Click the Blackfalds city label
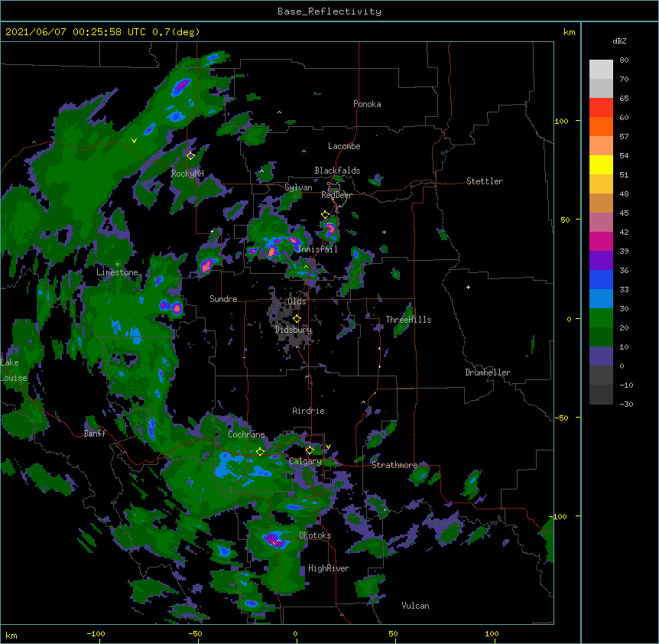 pyautogui.click(x=337, y=171)
